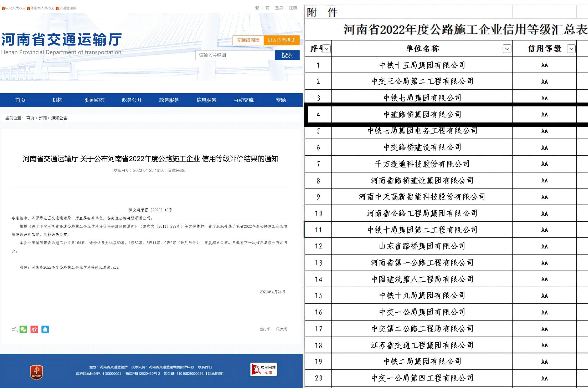Open the 政务服务 navigation tab

pos(169,100)
